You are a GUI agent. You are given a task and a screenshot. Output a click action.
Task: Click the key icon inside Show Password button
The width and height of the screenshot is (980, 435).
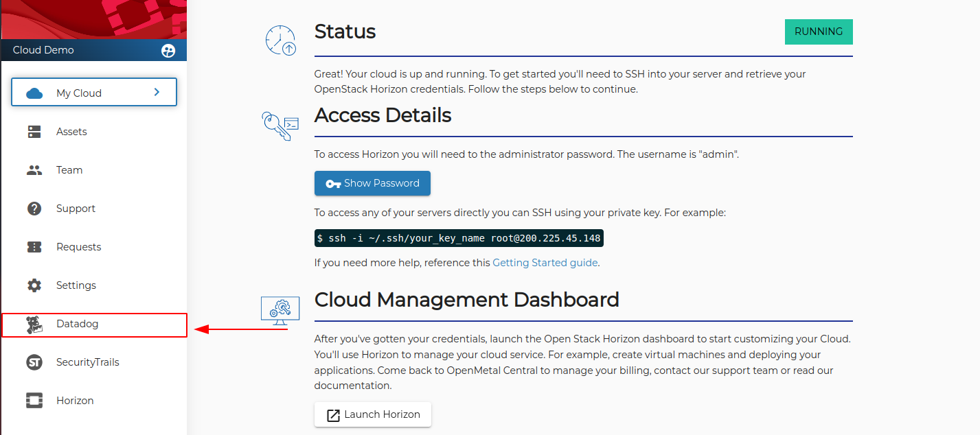tap(334, 183)
